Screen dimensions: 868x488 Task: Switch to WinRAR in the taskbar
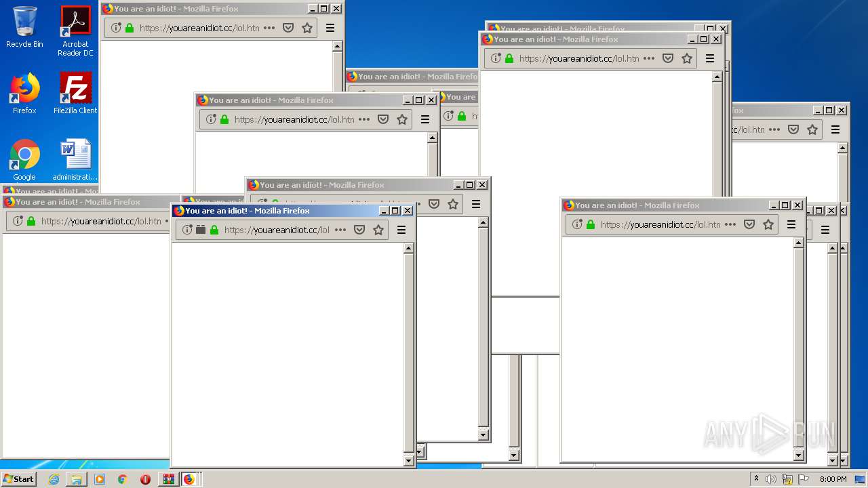click(x=168, y=479)
